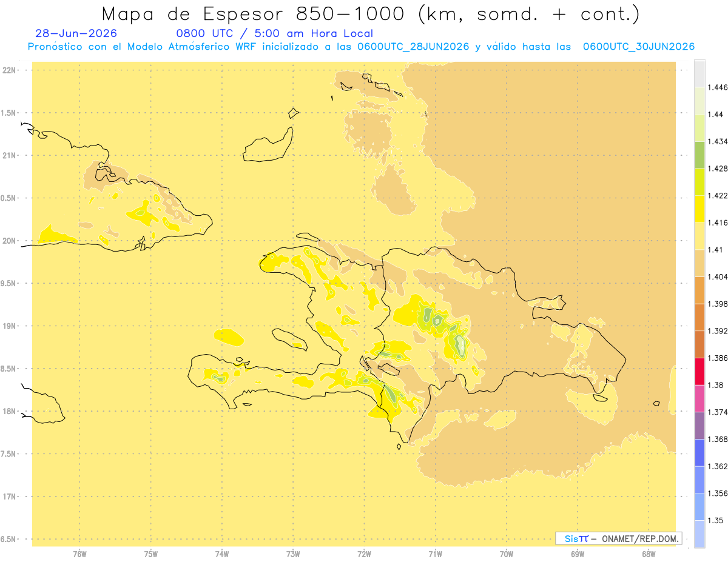The image size is (728, 562).
Task: Pick the tan 1.404–1.41 legend swatch
Action: click(699, 263)
